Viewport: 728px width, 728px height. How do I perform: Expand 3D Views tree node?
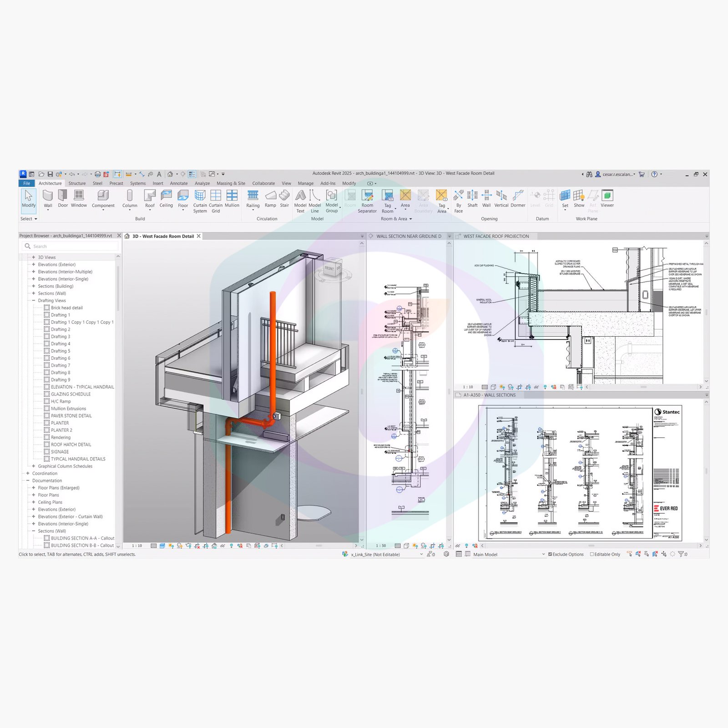[x=34, y=258]
